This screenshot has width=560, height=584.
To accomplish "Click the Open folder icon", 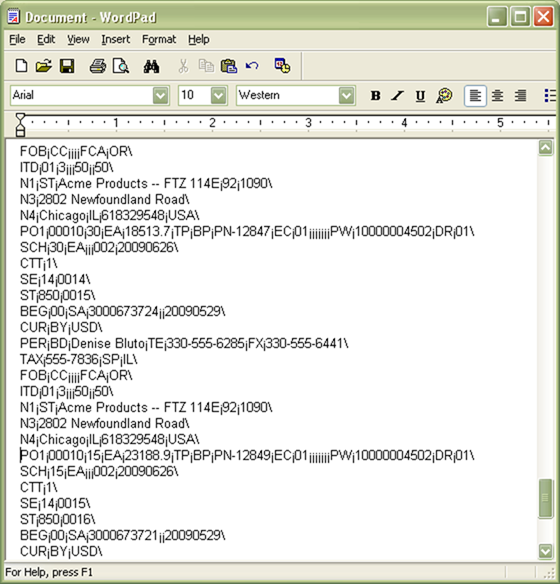I will point(44,66).
